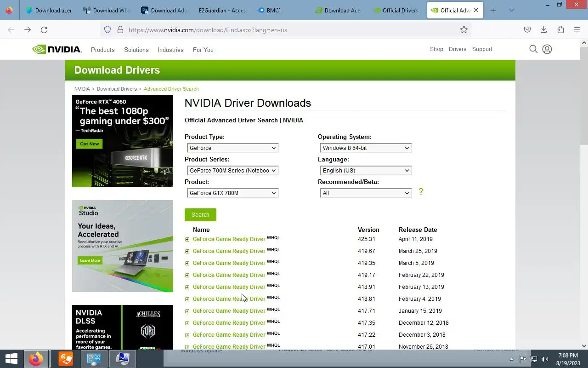The width and height of the screenshot is (588, 368).
Task: Open the Product Type dropdown
Action: click(232, 148)
